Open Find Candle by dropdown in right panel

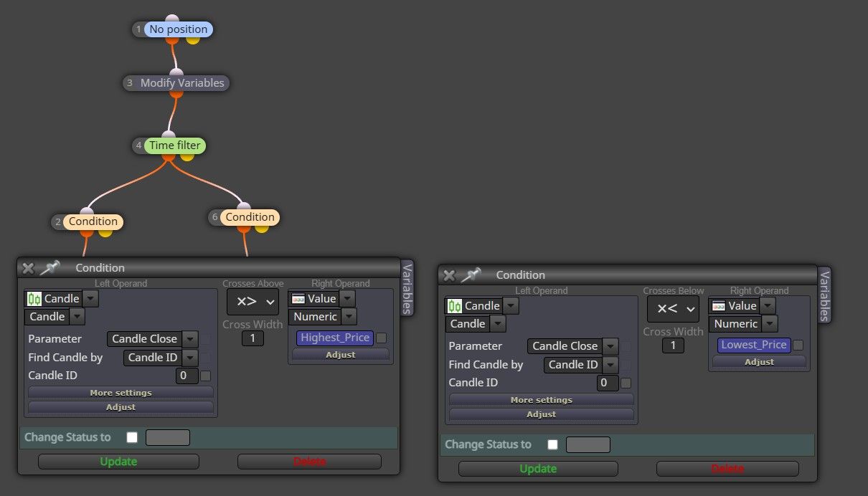tap(610, 365)
